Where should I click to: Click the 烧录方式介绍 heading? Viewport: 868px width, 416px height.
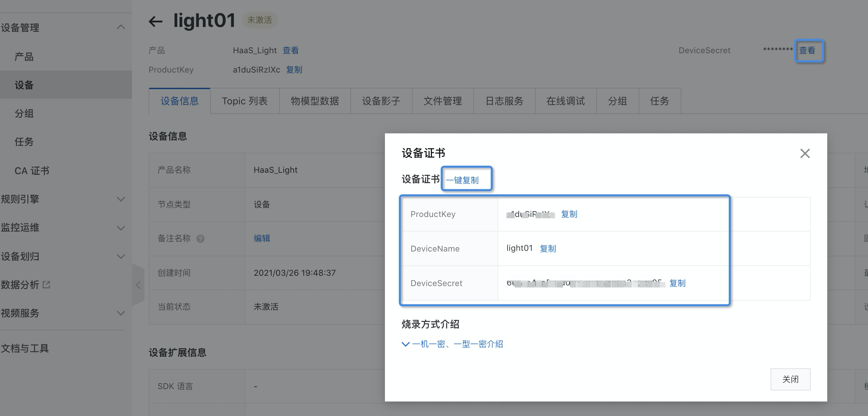tap(431, 324)
